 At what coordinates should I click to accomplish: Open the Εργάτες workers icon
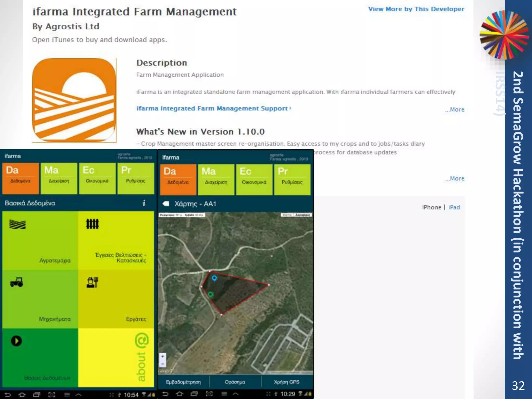point(92,282)
